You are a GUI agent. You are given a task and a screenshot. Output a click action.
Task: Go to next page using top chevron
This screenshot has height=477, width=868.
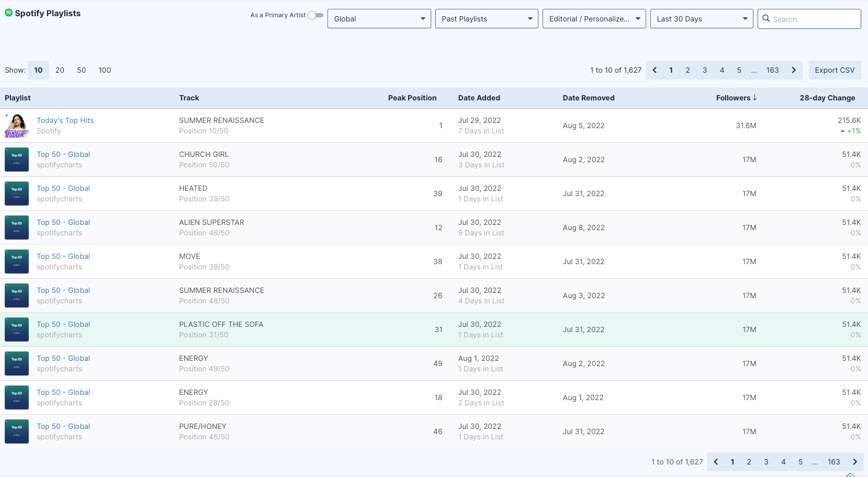click(x=794, y=70)
